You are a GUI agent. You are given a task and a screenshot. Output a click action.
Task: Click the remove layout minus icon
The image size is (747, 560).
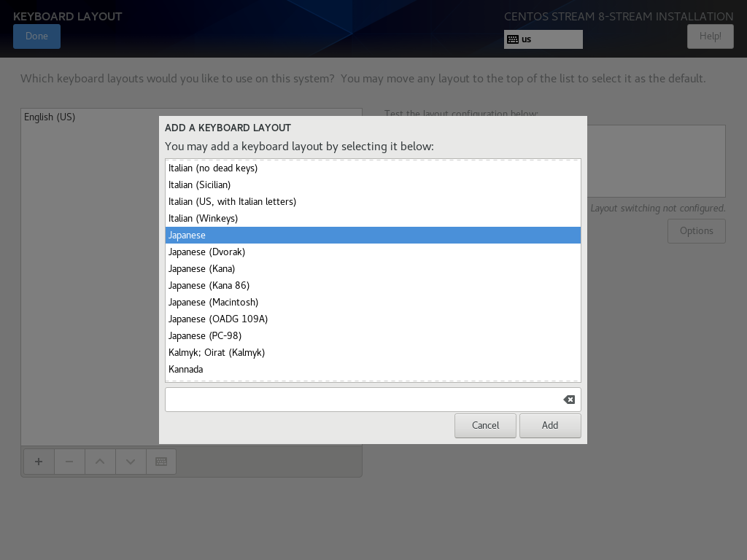[69, 462]
